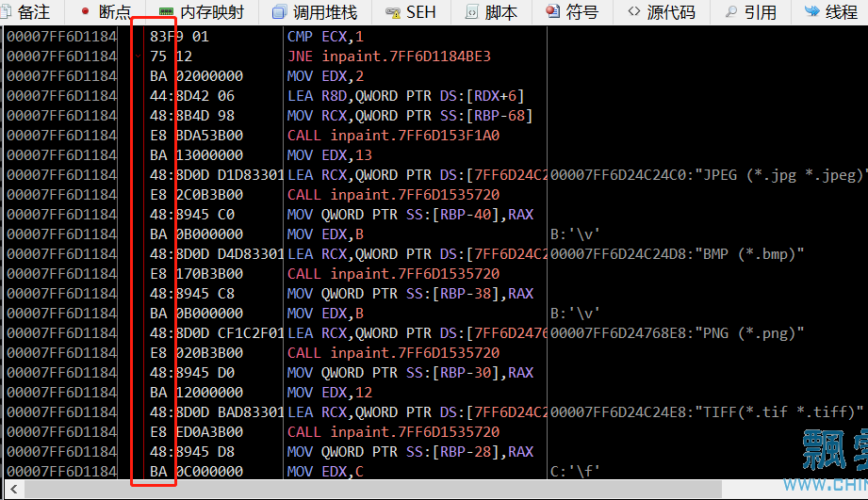Select the CALL instruction in the E8 2C0B3B00 row

click(x=394, y=195)
